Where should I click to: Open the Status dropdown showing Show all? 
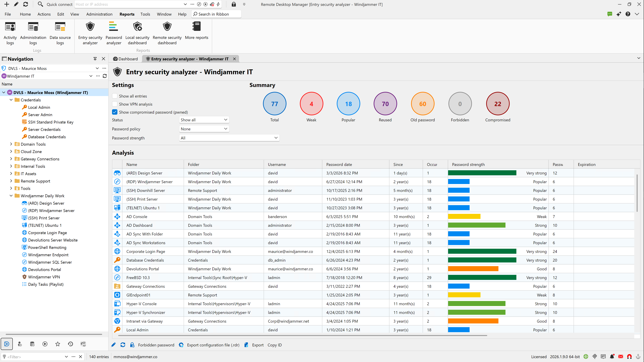tap(204, 120)
